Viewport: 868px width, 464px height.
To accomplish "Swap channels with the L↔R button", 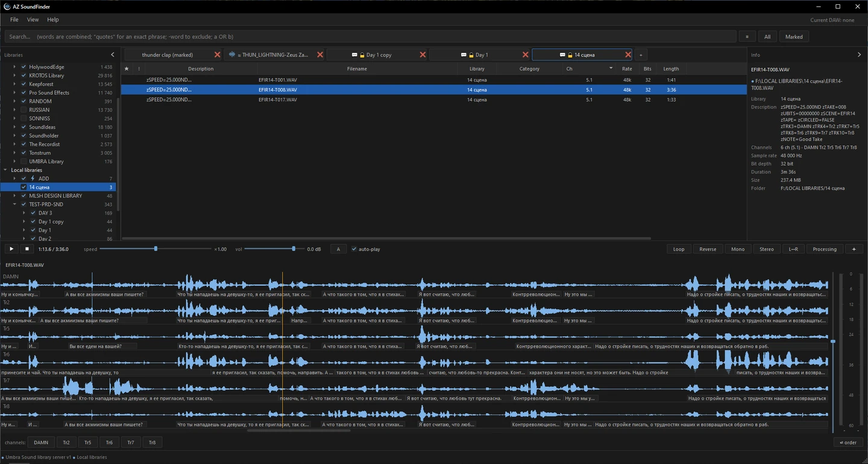I will tap(793, 249).
